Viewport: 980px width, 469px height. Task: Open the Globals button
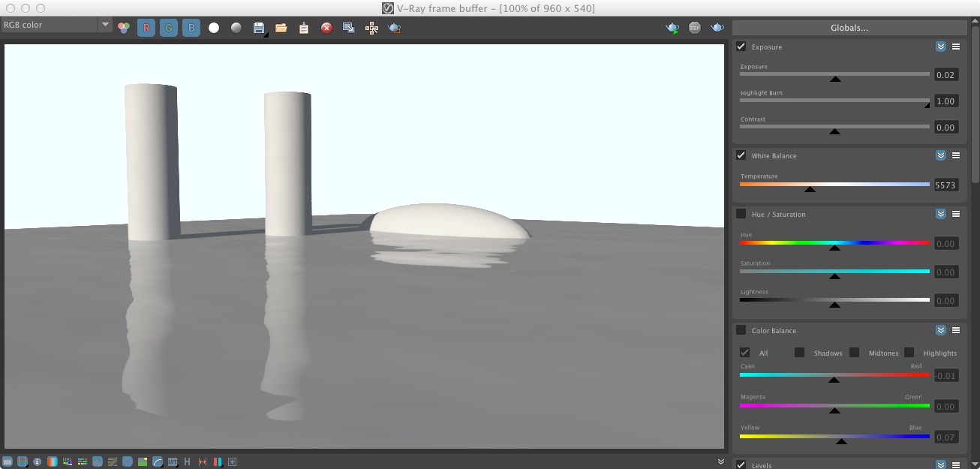click(x=849, y=28)
